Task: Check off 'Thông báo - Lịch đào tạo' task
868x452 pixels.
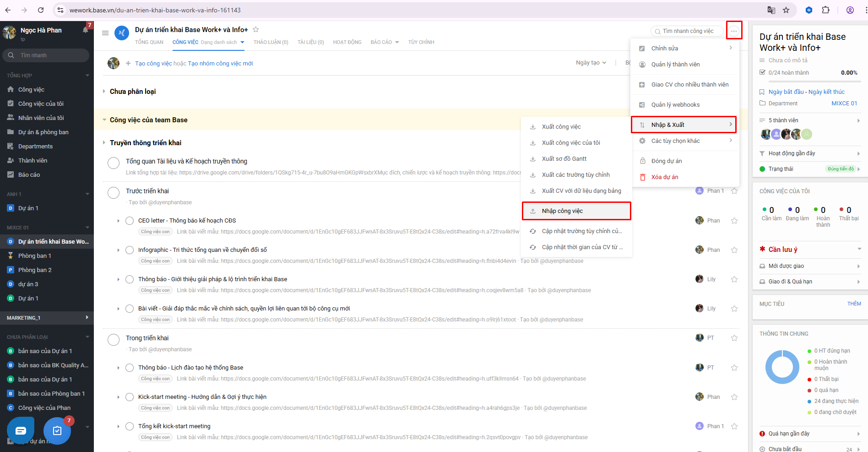Action: pyautogui.click(x=130, y=368)
